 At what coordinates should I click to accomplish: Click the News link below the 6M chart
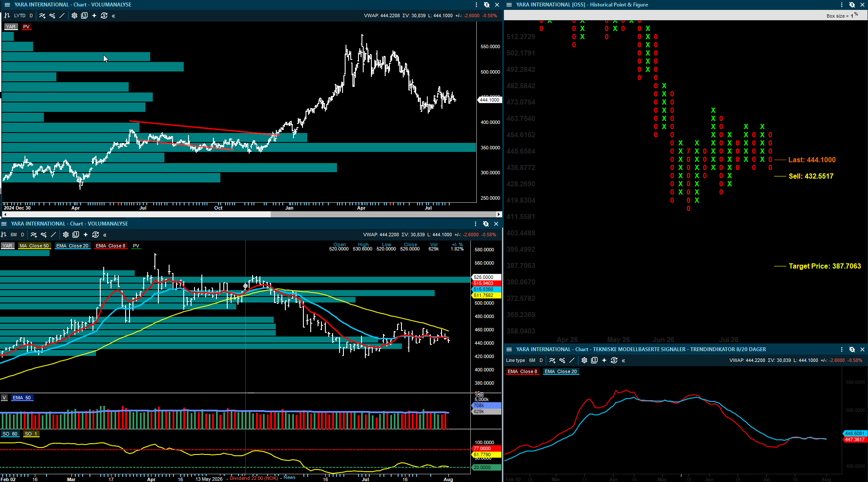pyautogui.click(x=290, y=477)
